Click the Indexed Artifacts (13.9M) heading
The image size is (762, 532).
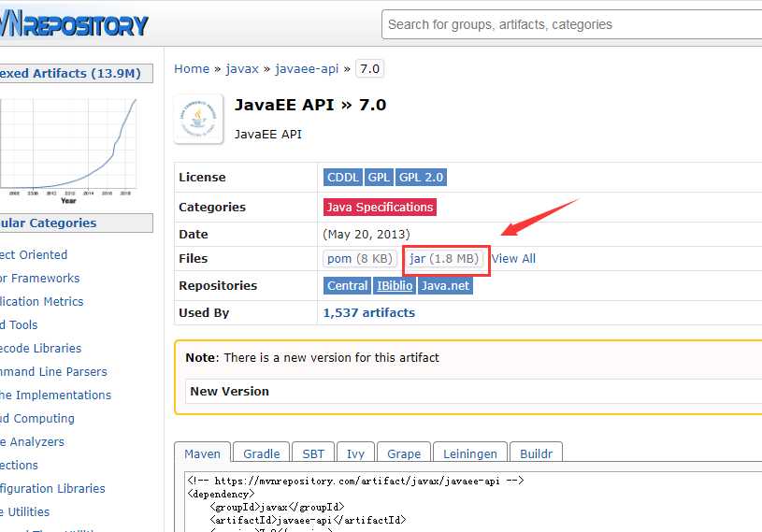click(77, 73)
